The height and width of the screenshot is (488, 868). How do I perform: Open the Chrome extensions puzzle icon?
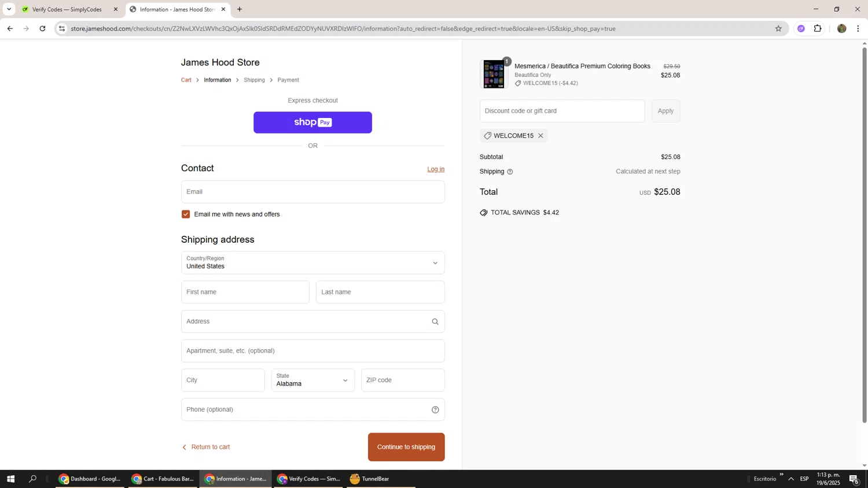point(818,28)
